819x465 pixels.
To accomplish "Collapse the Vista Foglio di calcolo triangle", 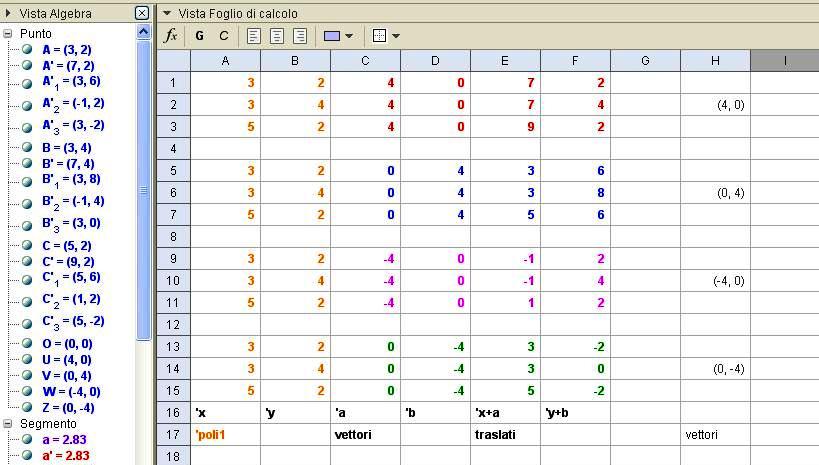I will click(x=167, y=13).
